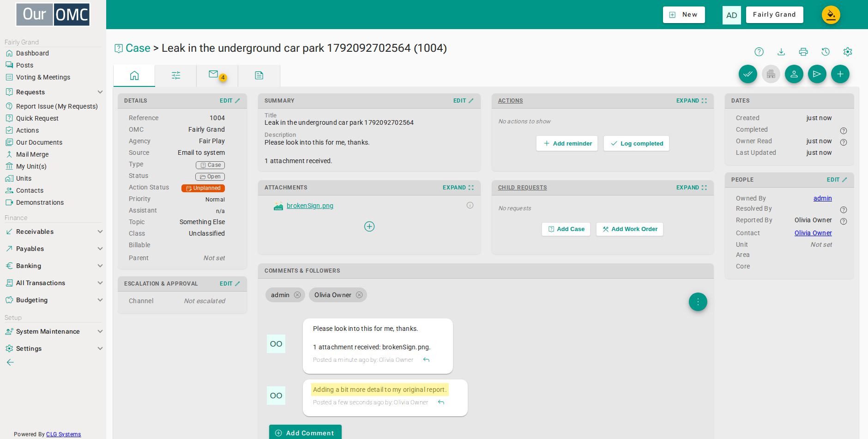Open the history clock icon
This screenshot has height=439, width=868.
tap(826, 52)
